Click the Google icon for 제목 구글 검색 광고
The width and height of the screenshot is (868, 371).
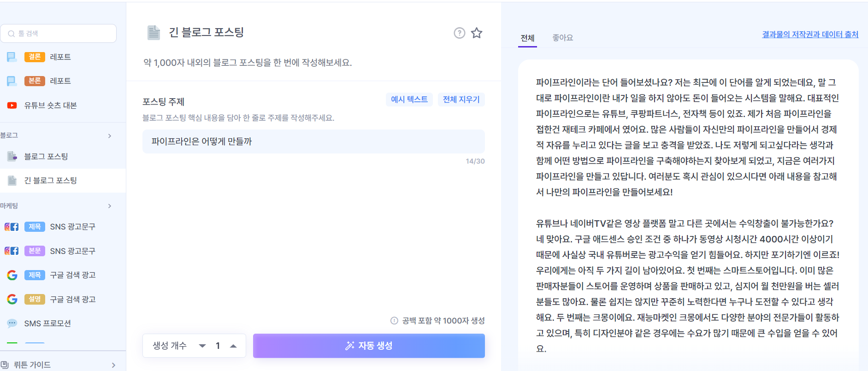12,275
